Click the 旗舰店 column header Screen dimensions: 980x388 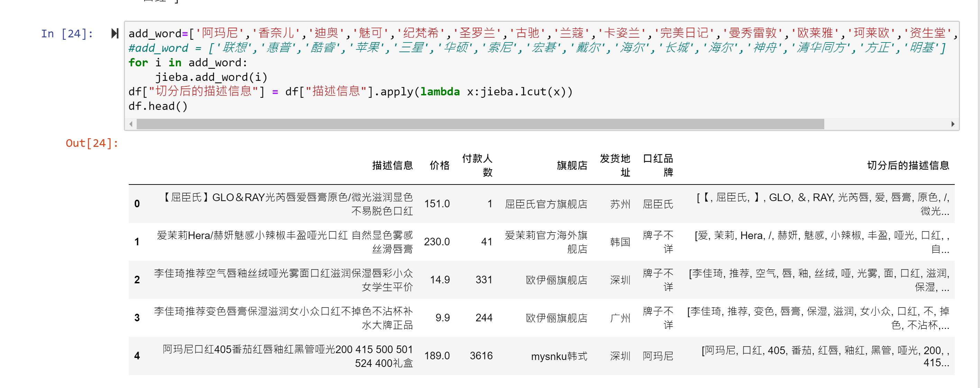point(571,165)
